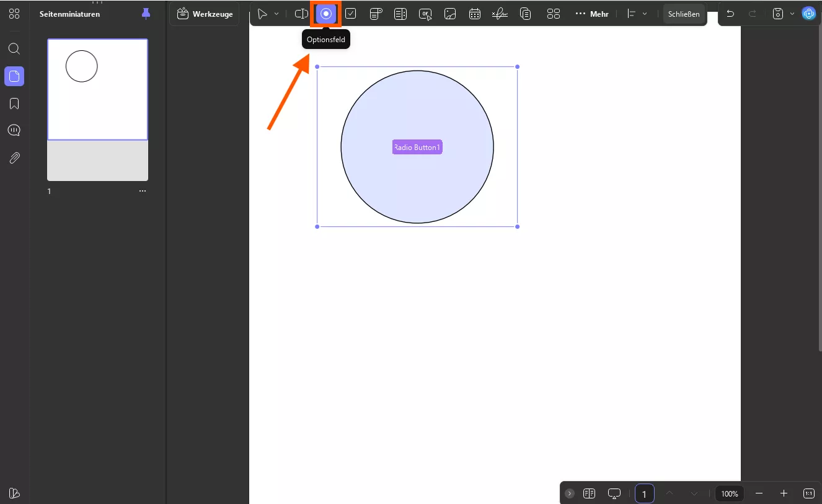822x504 pixels.
Task: Zoom in with the plus button
Action: click(x=784, y=493)
